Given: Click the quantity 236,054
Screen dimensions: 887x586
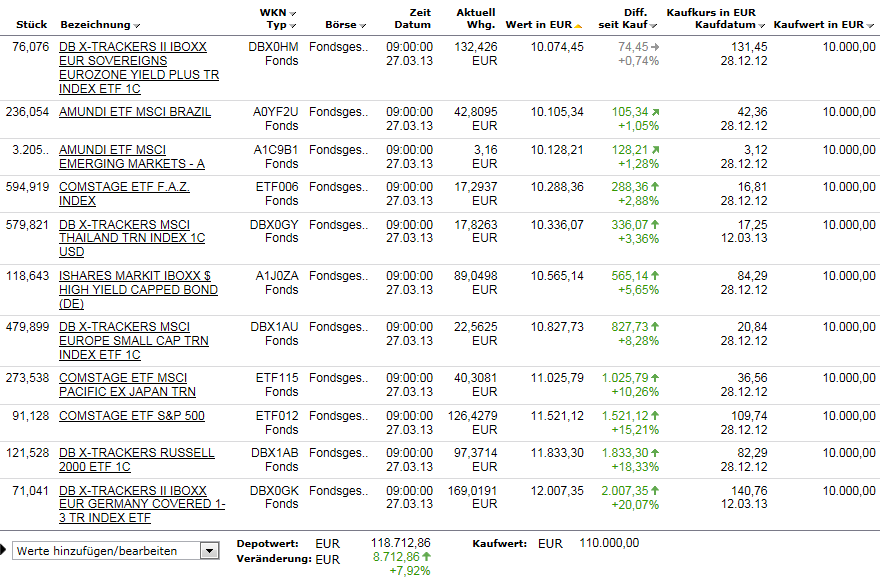Looking at the screenshot, I should pos(27,112).
